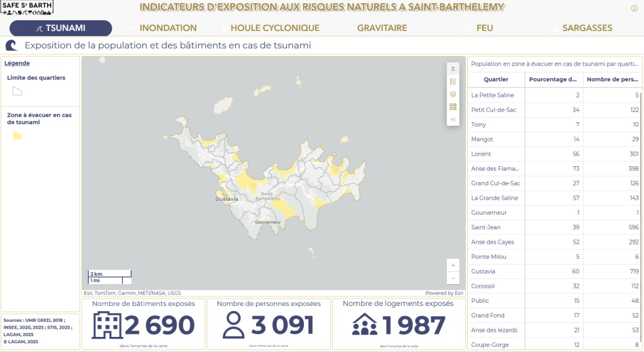Zoom in on the map
Image resolution: width=644 pixels, height=352 pixels.
tap(453, 266)
